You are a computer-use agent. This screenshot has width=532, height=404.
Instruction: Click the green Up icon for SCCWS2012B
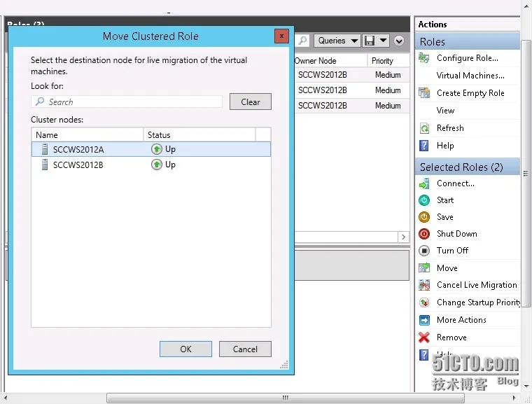(156, 165)
